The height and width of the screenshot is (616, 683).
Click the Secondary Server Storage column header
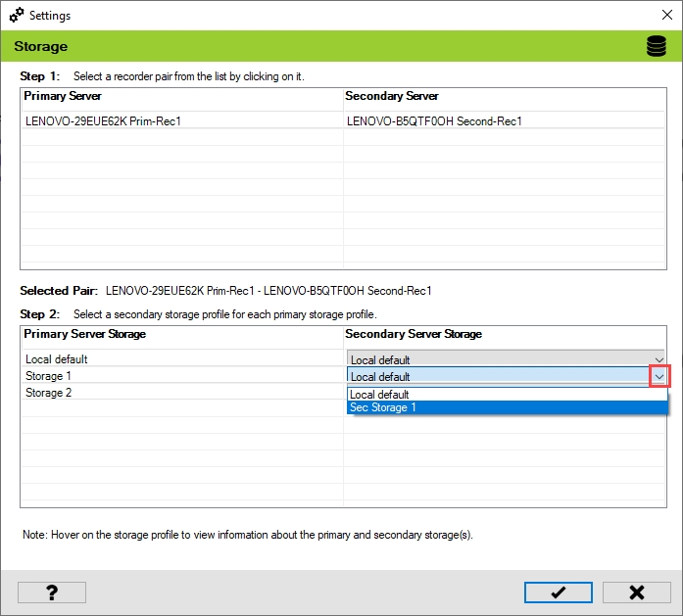point(414,334)
